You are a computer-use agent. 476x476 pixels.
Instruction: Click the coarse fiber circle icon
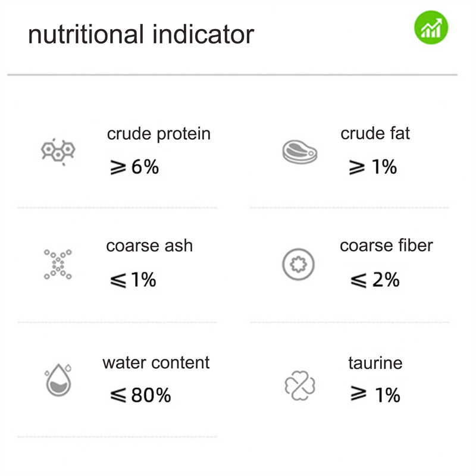tap(299, 264)
